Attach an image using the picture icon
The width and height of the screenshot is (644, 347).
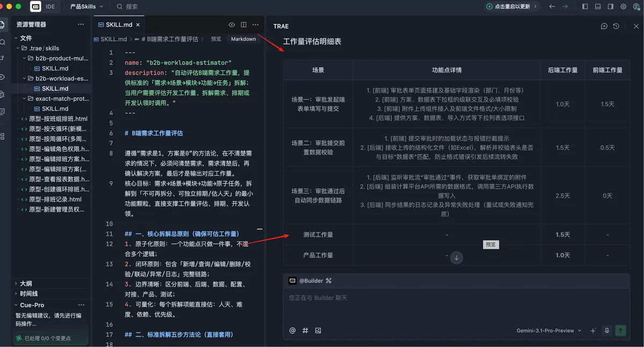pyautogui.click(x=318, y=331)
